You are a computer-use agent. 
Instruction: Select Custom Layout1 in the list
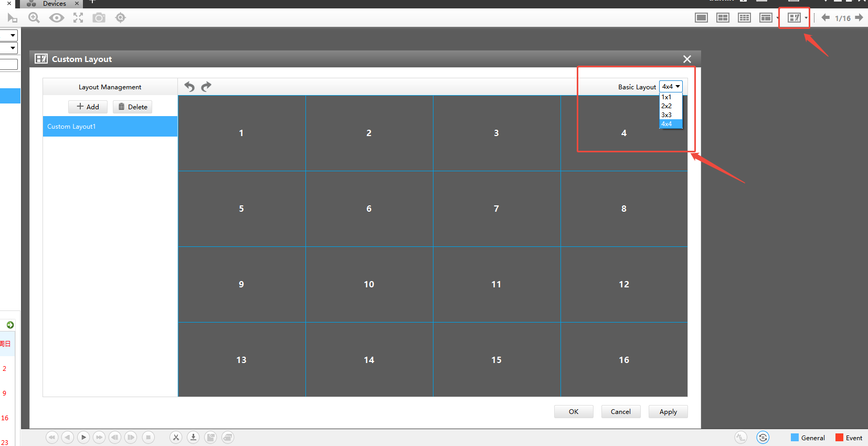click(110, 127)
